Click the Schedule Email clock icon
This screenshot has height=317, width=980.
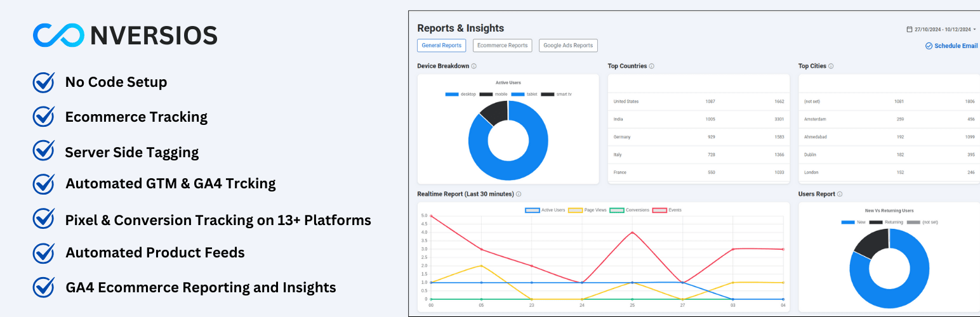pos(929,46)
